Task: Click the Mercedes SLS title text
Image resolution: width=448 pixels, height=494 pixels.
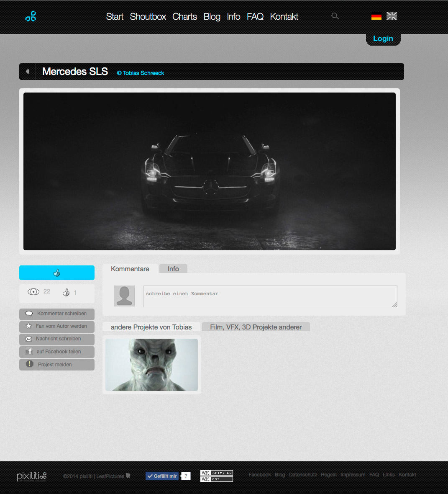Action: (75, 72)
